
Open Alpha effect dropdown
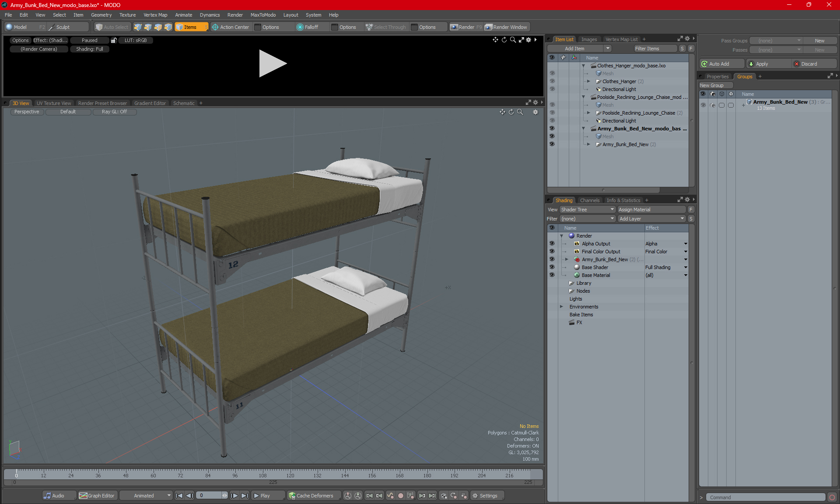point(685,244)
